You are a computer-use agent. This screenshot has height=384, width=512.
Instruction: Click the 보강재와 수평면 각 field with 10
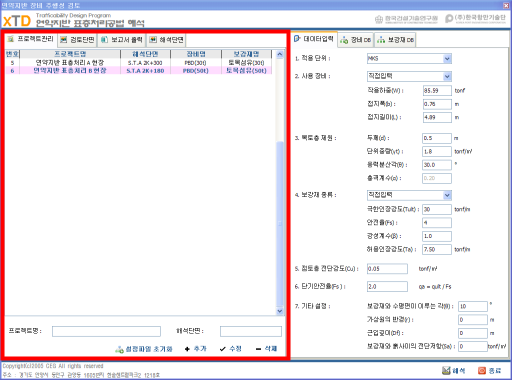(473, 306)
